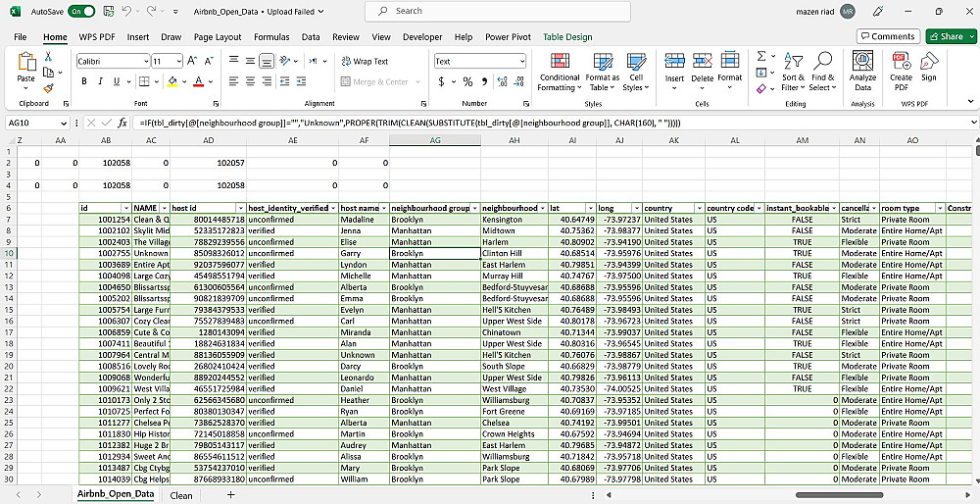This screenshot has width=980, height=504.
Task: Open the fill color swatch dropdown
Action: (182, 82)
